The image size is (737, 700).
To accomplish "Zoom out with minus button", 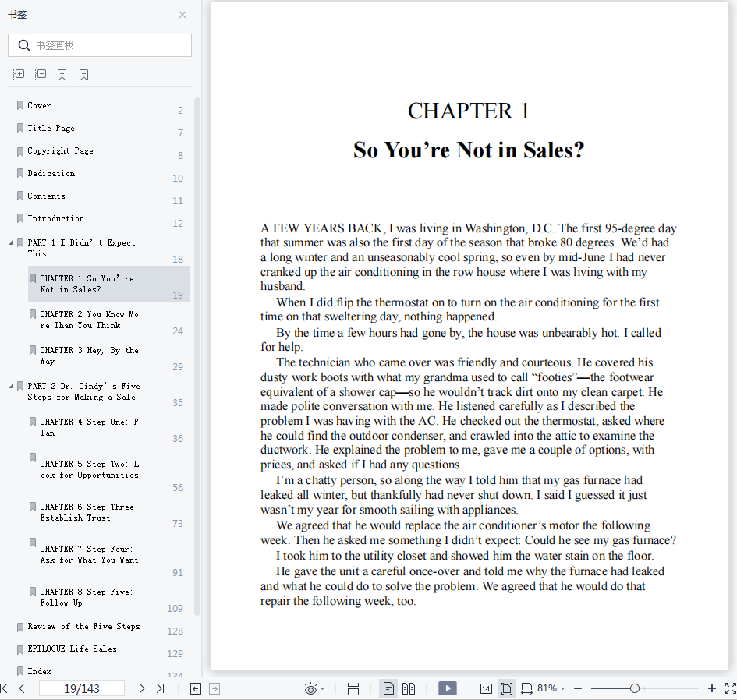I will [x=578, y=689].
